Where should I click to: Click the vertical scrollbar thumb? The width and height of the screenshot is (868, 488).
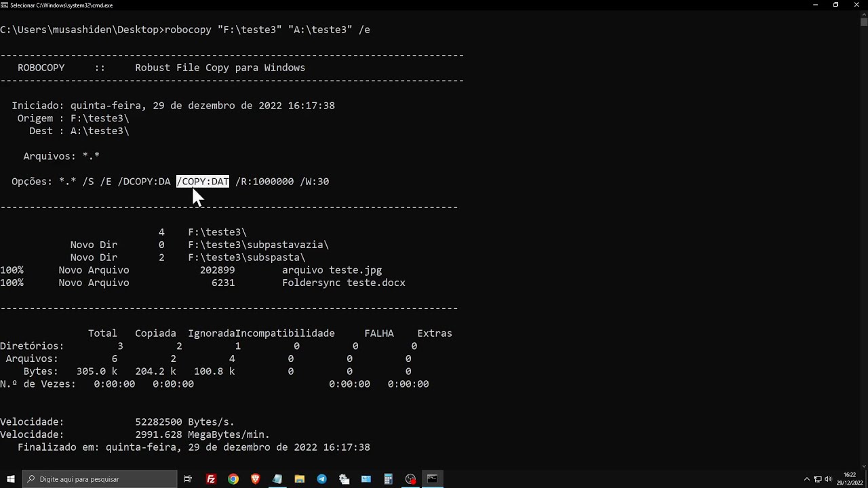point(864,22)
